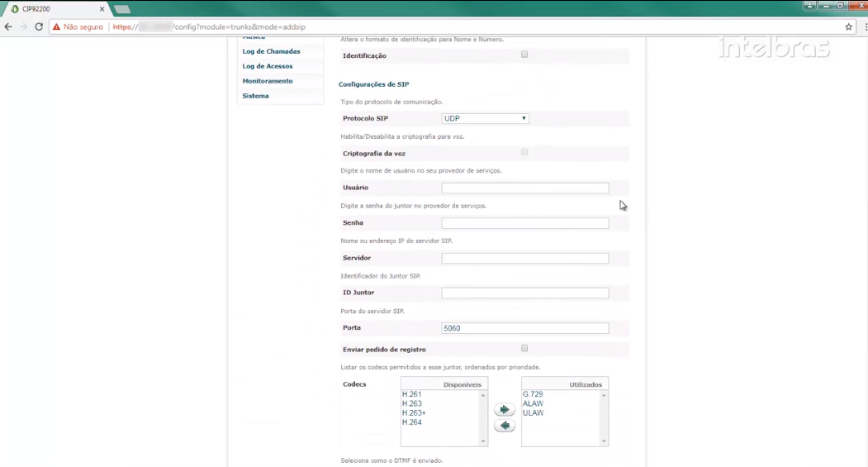Image resolution: width=868 pixels, height=467 pixels.
Task: Toggle the Criptografia da voz checkbox
Action: coord(524,152)
